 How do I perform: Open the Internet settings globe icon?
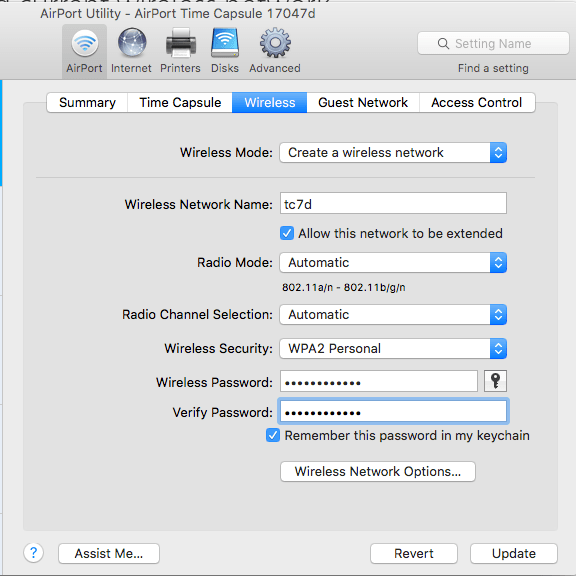click(132, 51)
